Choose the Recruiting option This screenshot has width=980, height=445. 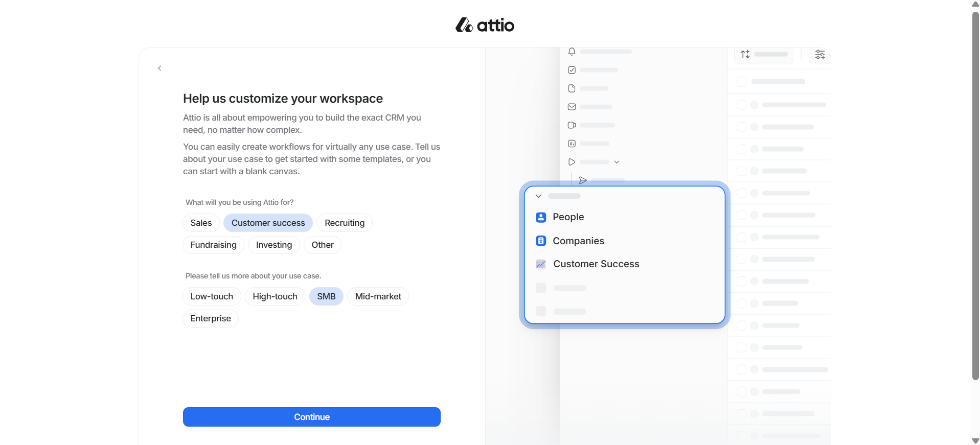[x=345, y=223]
